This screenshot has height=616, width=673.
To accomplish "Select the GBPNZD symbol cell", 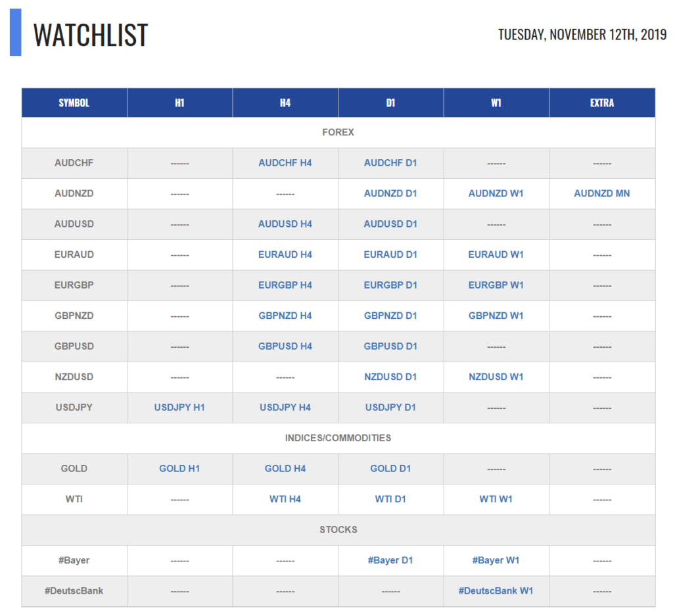I will point(74,316).
